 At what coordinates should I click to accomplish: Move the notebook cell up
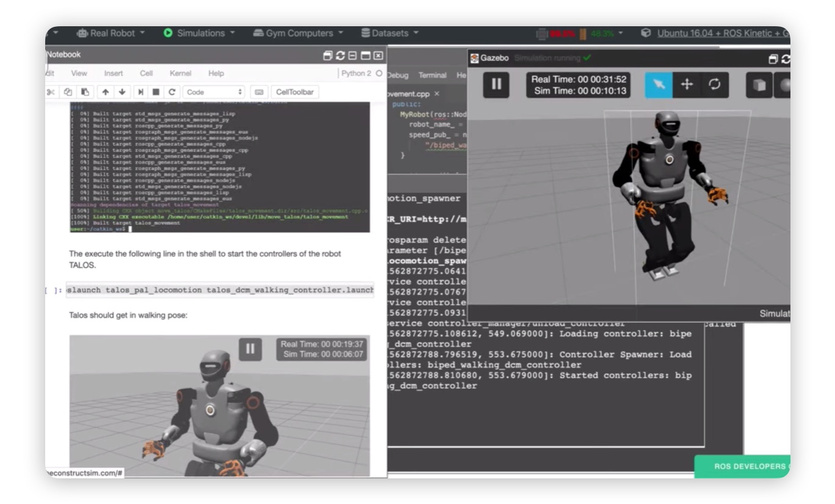coord(105,92)
